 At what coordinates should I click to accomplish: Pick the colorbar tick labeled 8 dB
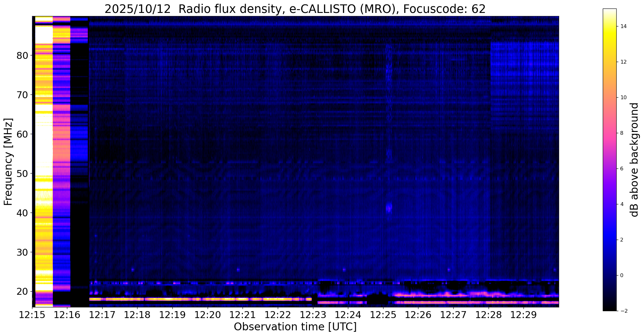[621, 133]
